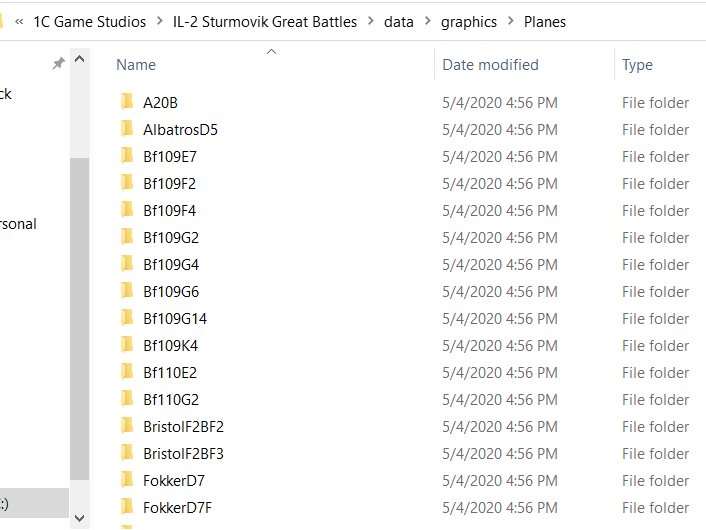Click Planes breadcrumb segment
This screenshot has width=706, height=530.
545,22
